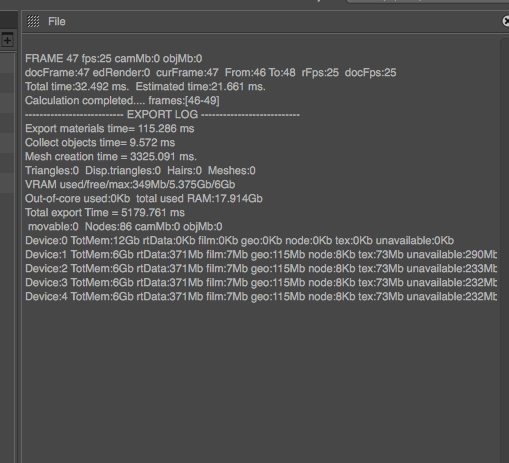Click the VRAM used/free/max line
Viewport: 509px width, 463px height.
tap(130, 185)
